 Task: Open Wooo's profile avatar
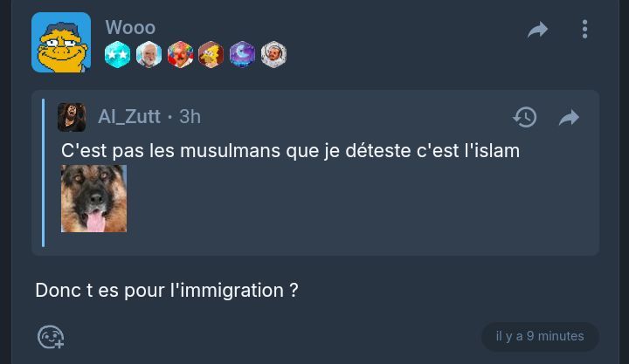coord(61,42)
